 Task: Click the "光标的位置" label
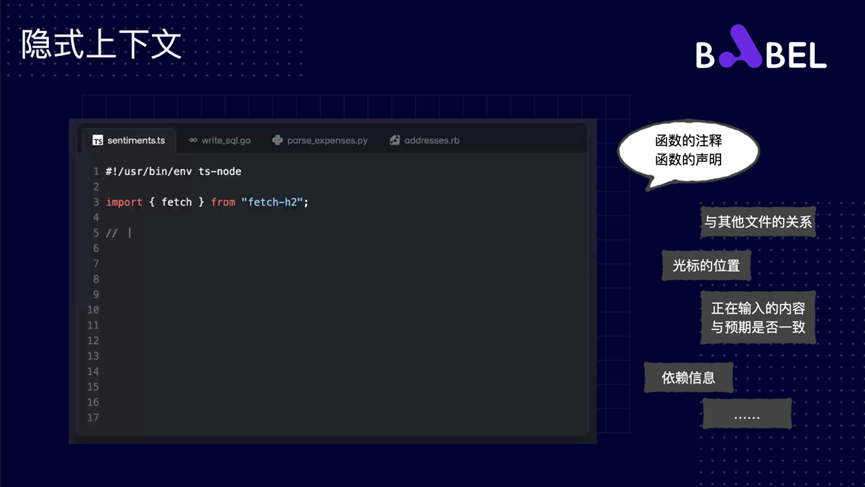tap(706, 265)
